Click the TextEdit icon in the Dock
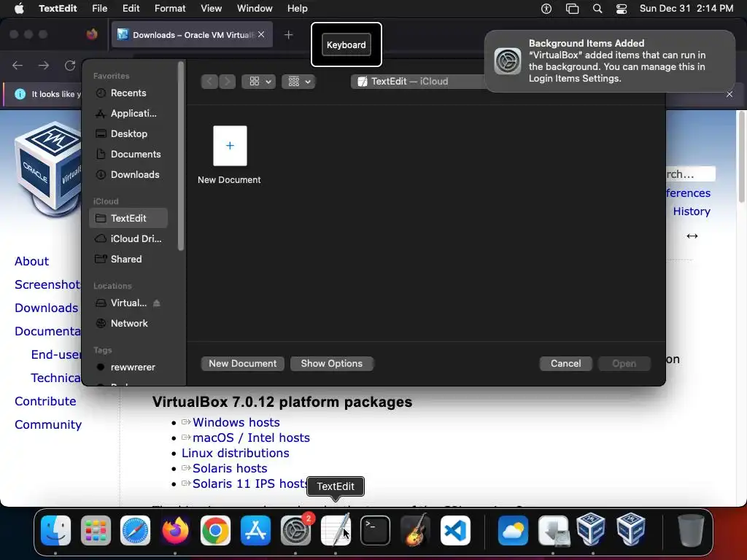Screen dimensions: 747x560 [336, 530]
